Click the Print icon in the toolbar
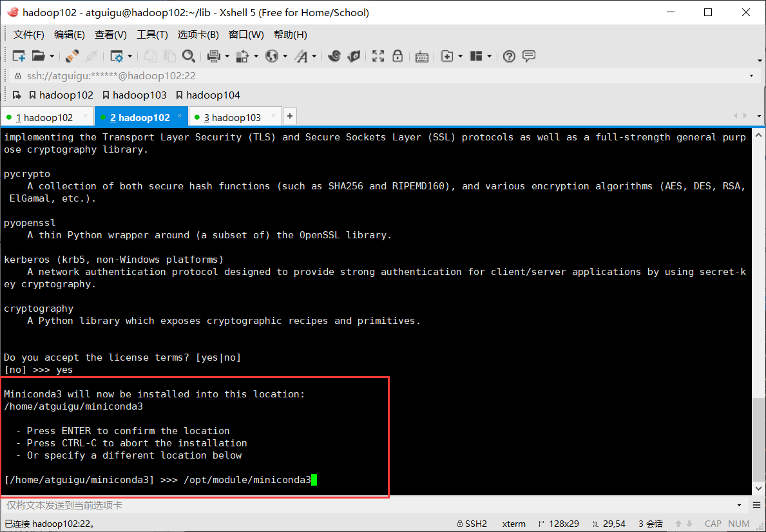This screenshot has height=532, width=766. coord(213,56)
